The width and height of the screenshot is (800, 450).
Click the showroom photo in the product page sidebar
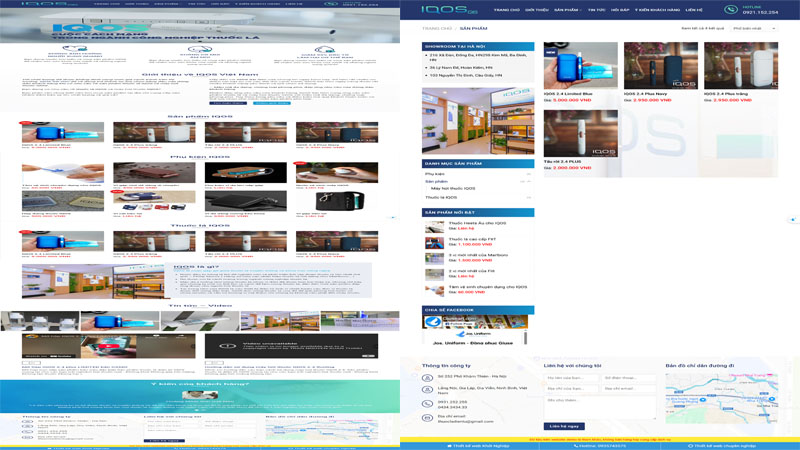click(x=478, y=121)
